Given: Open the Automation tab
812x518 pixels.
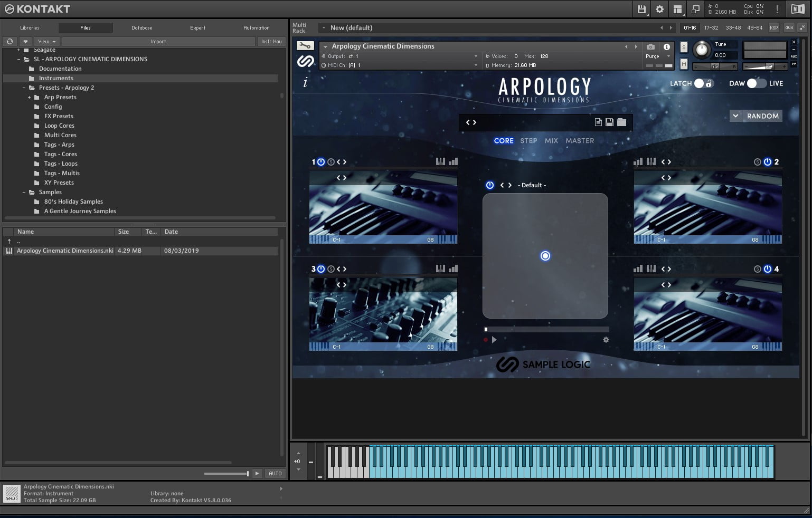Looking at the screenshot, I should (257, 27).
